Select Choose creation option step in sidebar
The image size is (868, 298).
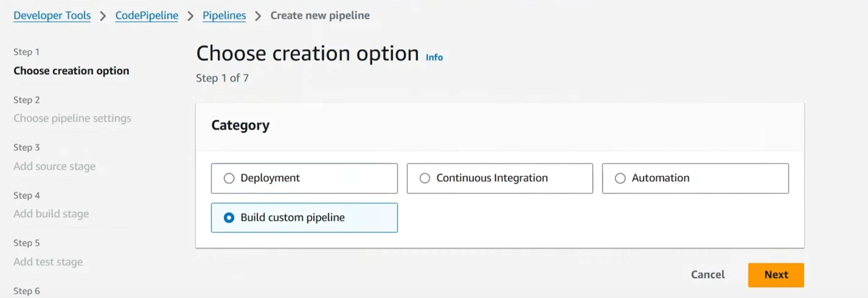[x=71, y=71]
